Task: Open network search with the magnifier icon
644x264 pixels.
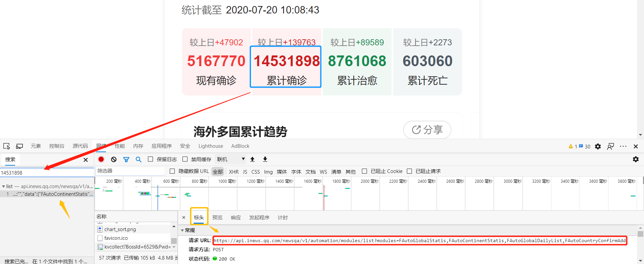Action: point(139,159)
